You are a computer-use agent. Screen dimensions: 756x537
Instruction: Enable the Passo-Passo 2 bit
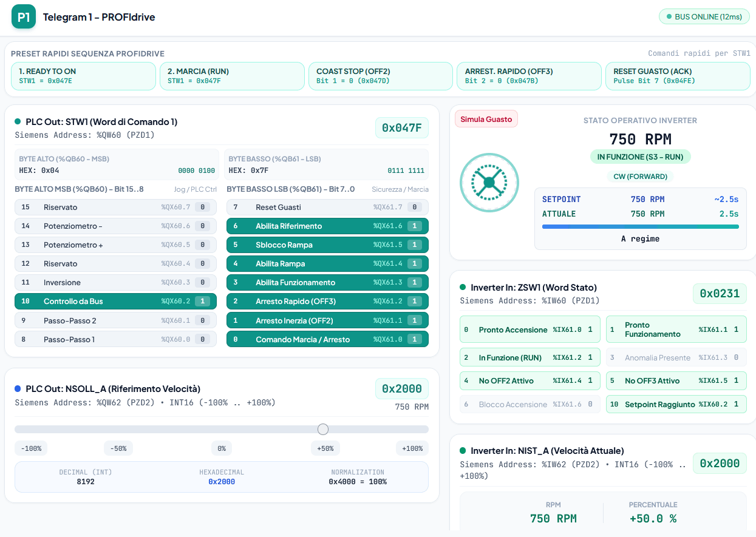[x=115, y=320]
